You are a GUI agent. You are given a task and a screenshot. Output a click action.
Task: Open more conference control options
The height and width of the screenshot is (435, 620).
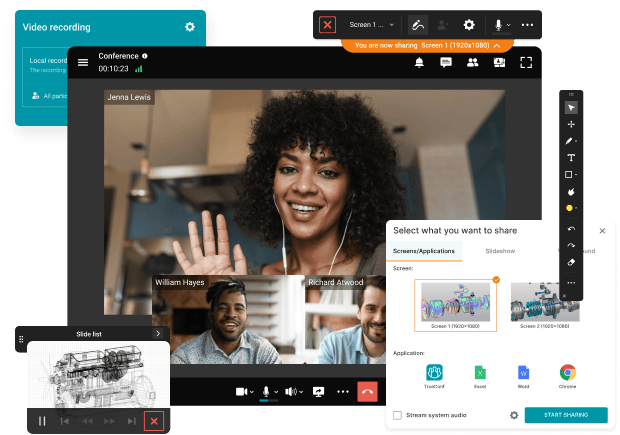pyautogui.click(x=342, y=392)
